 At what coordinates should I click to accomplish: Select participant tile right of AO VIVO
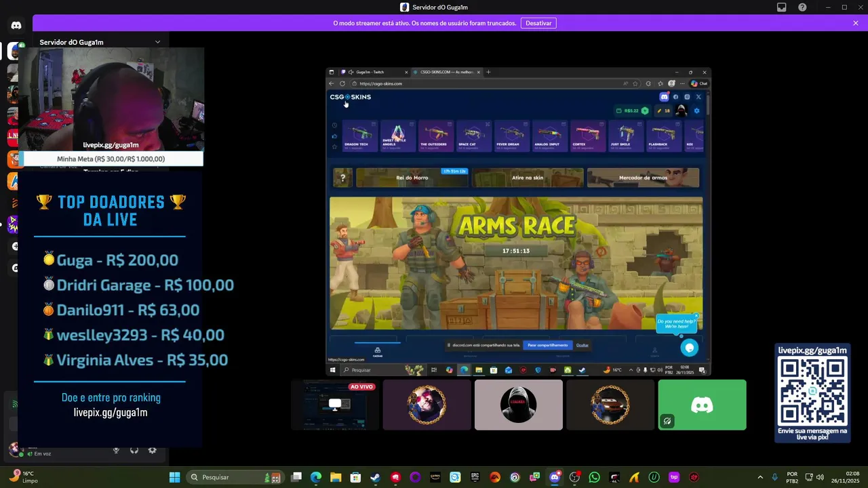[x=427, y=405]
